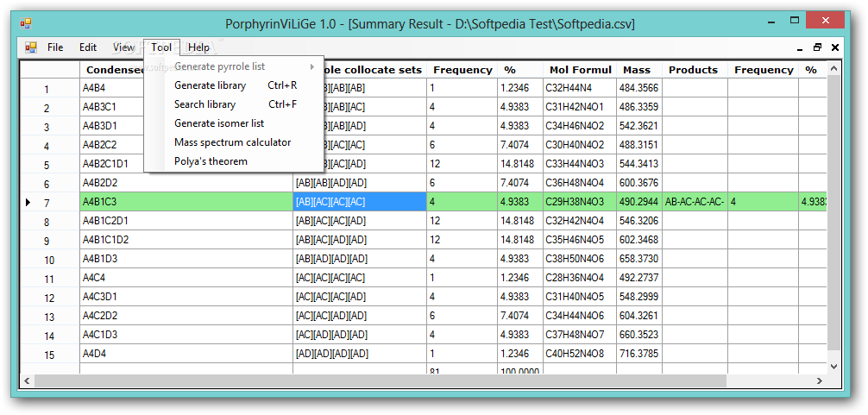
Task: Click the Mass column header
Action: pyautogui.click(x=638, y=70)
